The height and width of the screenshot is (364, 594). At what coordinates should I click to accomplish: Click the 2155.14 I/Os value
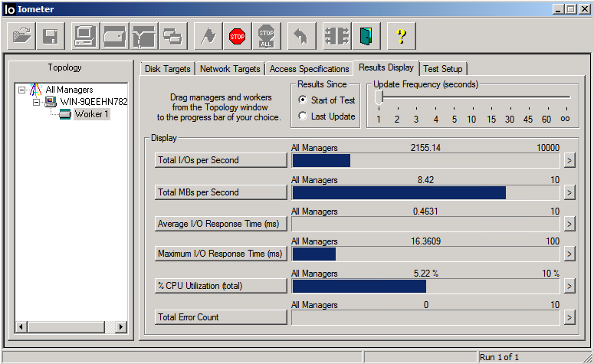[425, 148]
